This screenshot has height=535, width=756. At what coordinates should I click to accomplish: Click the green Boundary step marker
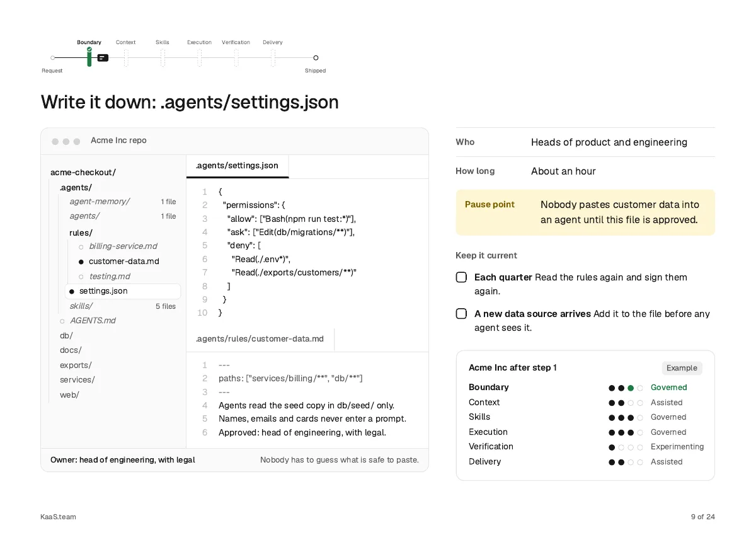click(89, 57)
